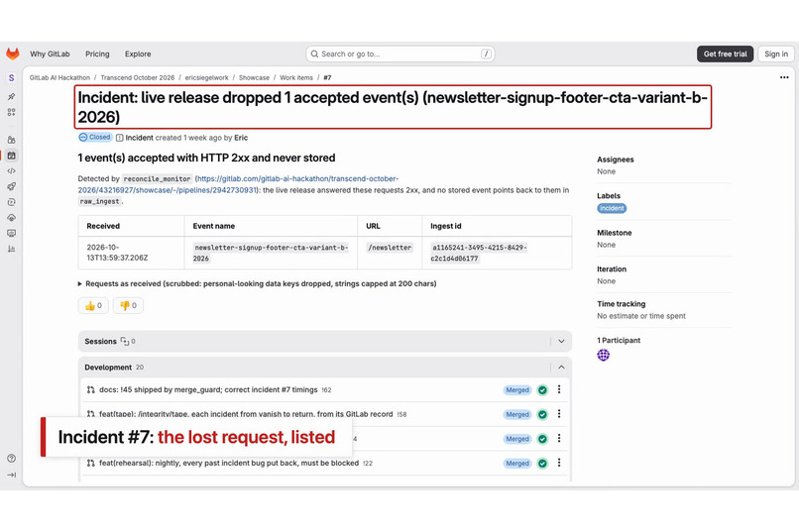Open author Eric's profile link
This screenshot has height=532, width=799.
241,138
